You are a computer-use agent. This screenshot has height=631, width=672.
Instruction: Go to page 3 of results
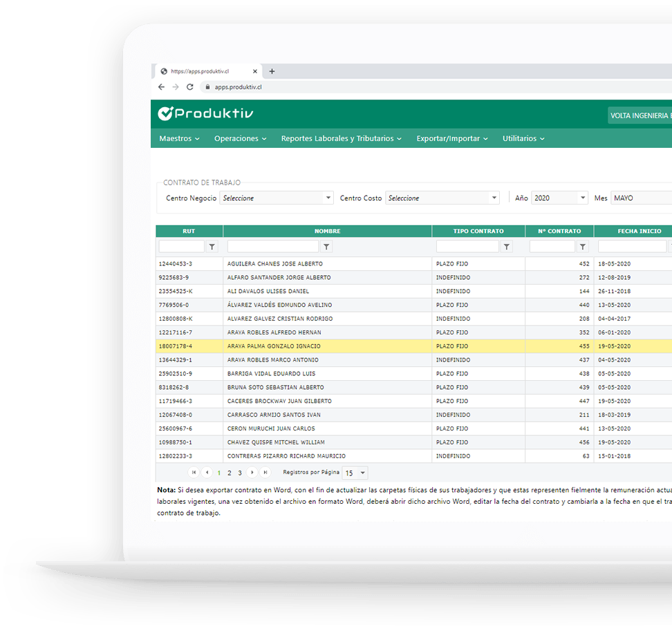pos(240,473)
